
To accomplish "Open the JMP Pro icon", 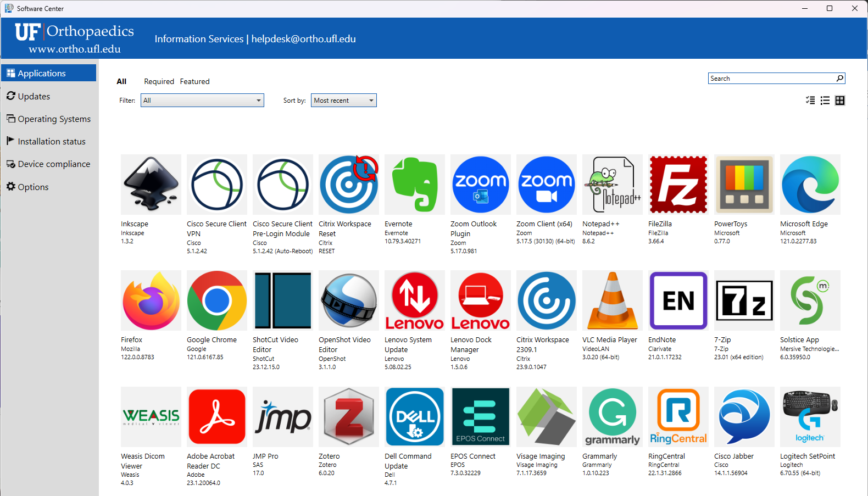I will tap(283, 417).
